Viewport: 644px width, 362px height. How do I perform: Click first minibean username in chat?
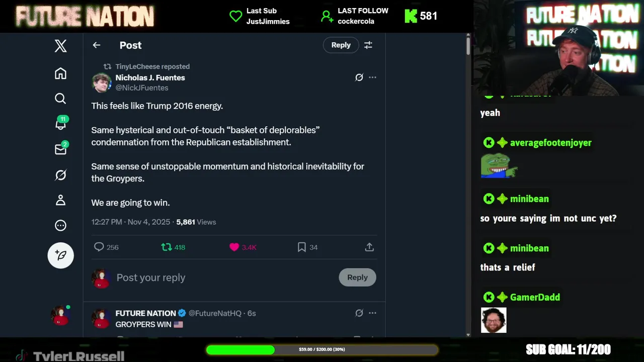529,199
